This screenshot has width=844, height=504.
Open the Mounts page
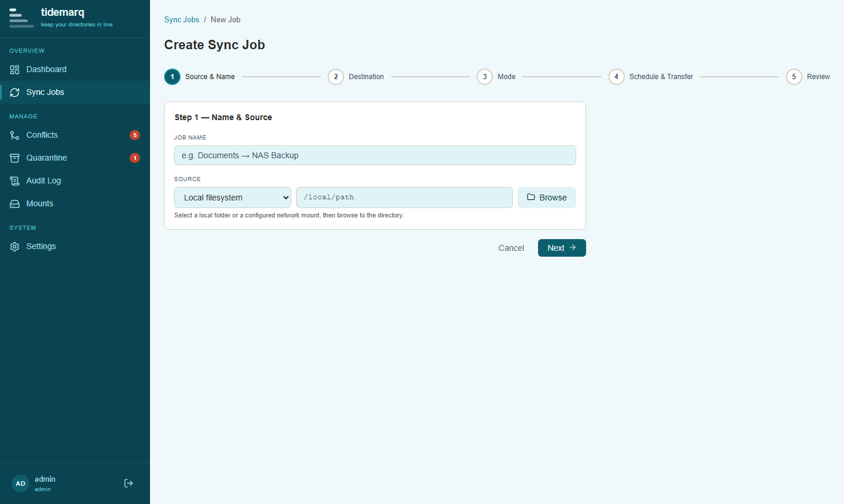75,203
